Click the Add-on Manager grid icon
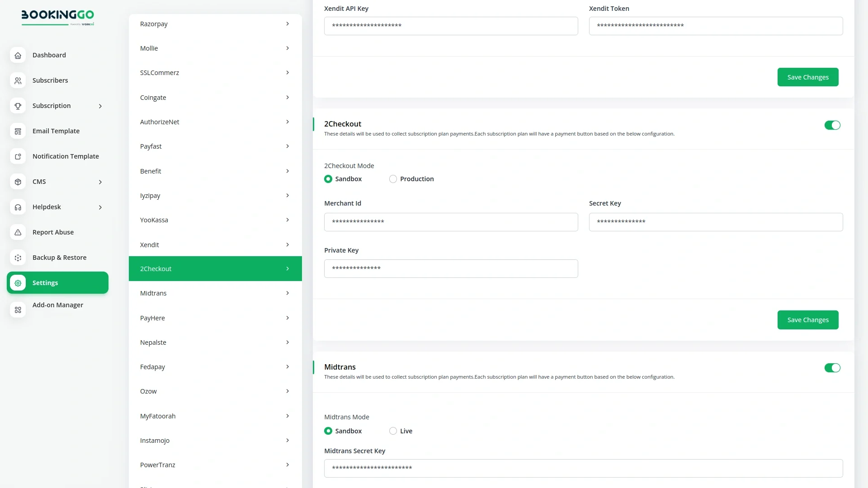868x488 pixels. pos(18,310)
